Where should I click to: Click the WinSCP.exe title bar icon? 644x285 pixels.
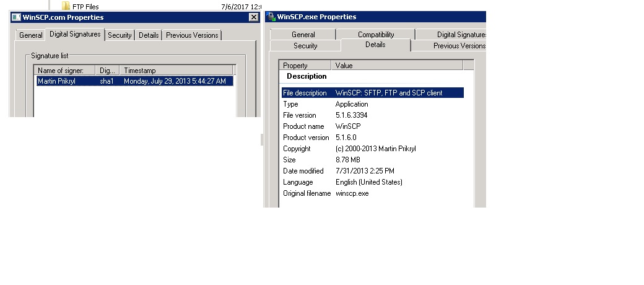click(271, 17)
